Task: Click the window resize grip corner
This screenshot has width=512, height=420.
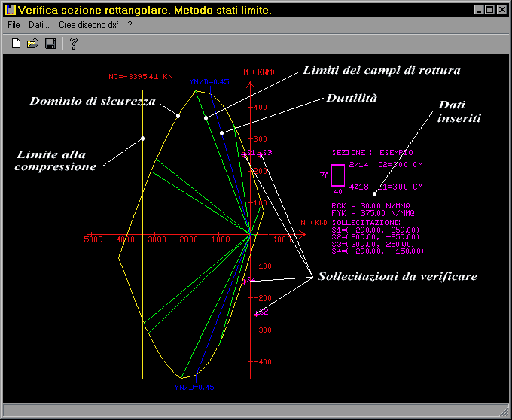Action: point(504,411)
